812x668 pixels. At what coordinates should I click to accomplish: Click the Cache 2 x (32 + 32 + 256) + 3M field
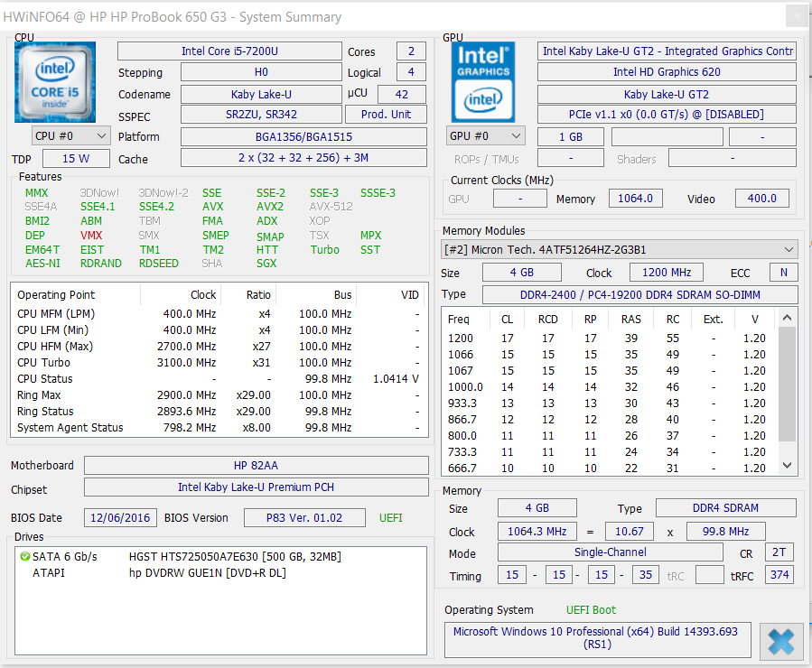pyautogui.click(x=303, y=158)
